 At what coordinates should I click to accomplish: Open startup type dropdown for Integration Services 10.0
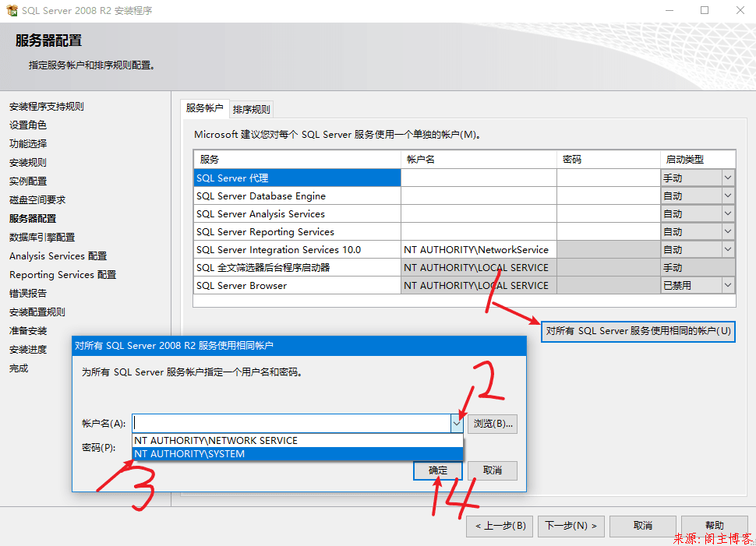[x=728, y=249]
